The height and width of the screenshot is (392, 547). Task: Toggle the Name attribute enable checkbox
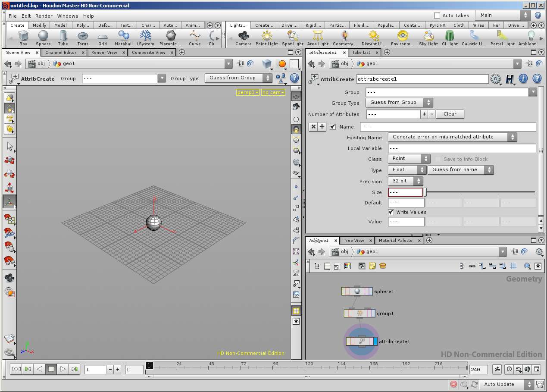tap(333, 127)
